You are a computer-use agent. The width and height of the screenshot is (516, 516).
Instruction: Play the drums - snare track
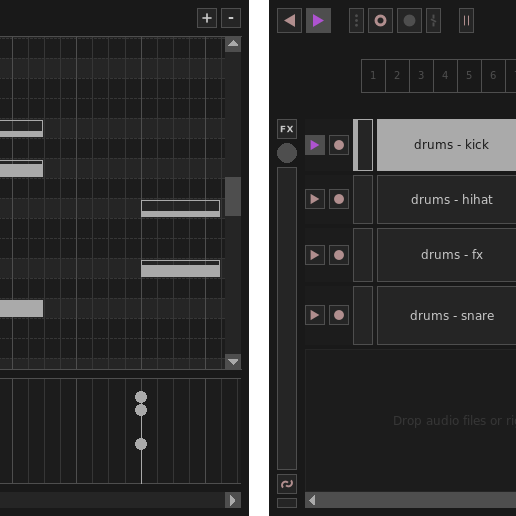click(x=315, y=315)
